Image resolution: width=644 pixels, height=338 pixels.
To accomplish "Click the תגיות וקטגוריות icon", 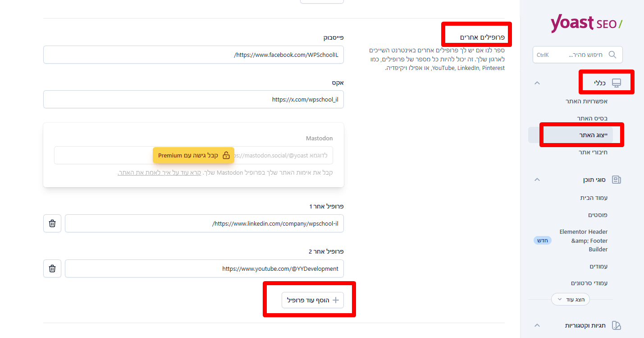I will 616,325.
